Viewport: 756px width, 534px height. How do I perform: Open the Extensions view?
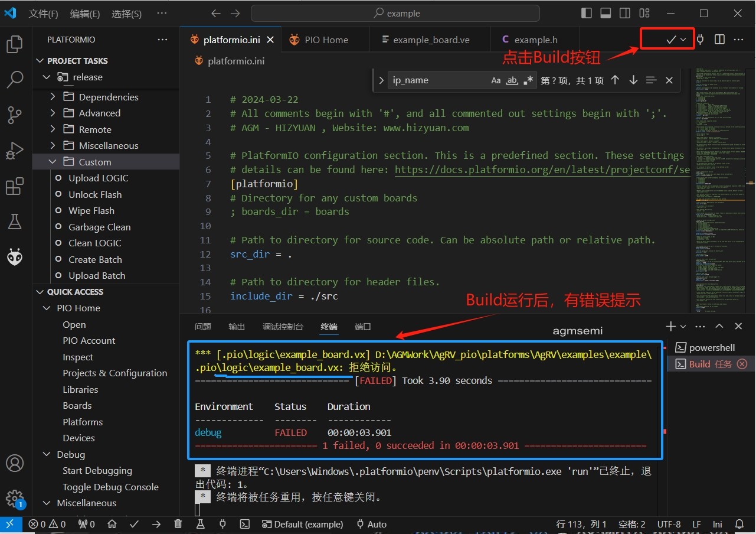coord(15,187)
